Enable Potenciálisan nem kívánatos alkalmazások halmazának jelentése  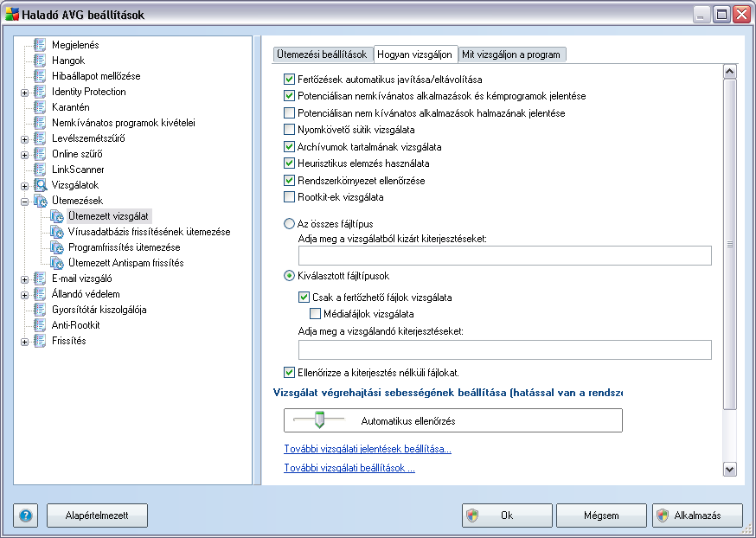tap(289, 112)
